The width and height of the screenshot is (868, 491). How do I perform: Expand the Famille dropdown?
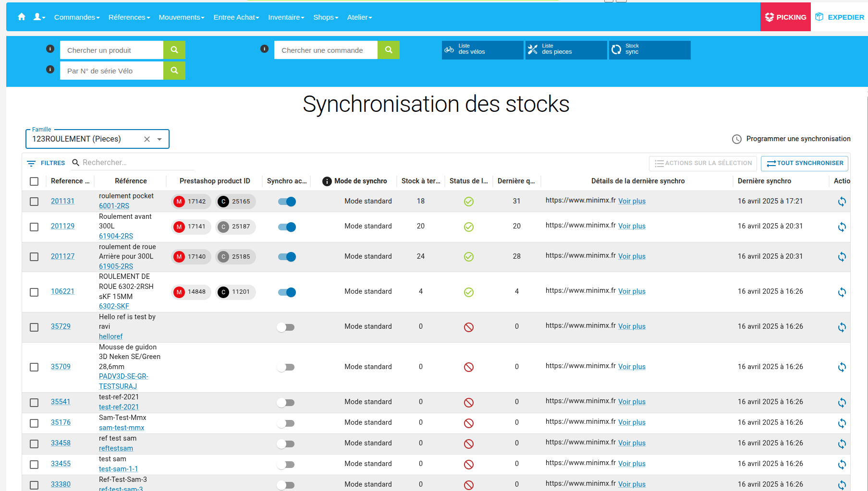point(159,139)
